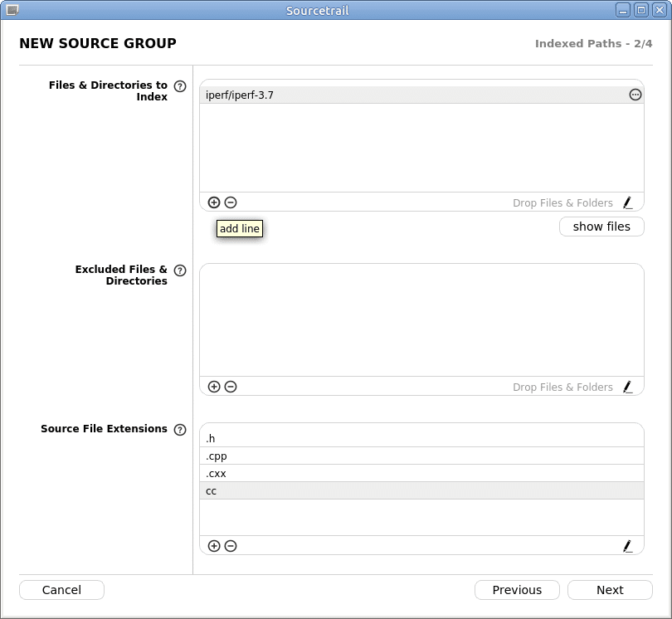
Task: Remove line from Files & Directories to Index
Action: (231, 202)
